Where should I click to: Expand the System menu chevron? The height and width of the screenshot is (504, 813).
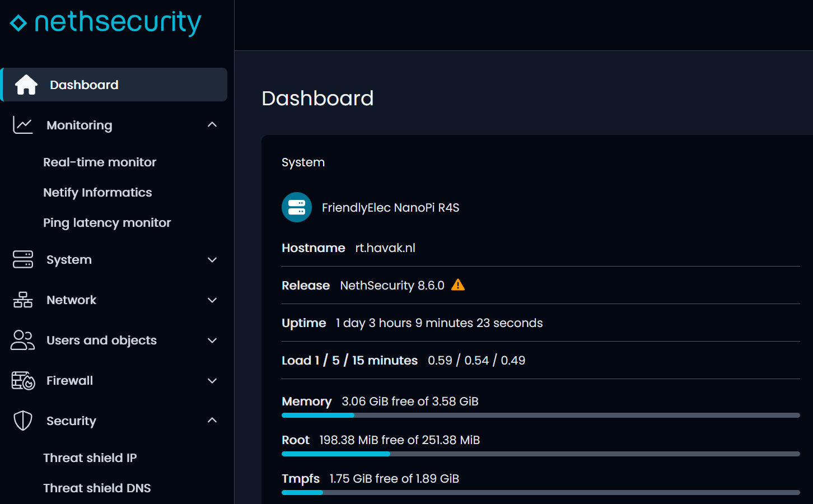pos(212,260)
